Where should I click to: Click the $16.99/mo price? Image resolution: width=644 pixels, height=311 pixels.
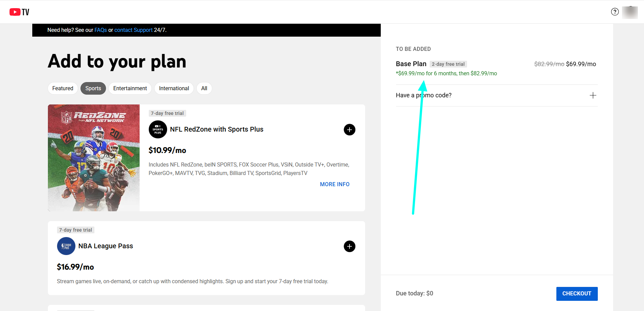click(x=75, y=267)
